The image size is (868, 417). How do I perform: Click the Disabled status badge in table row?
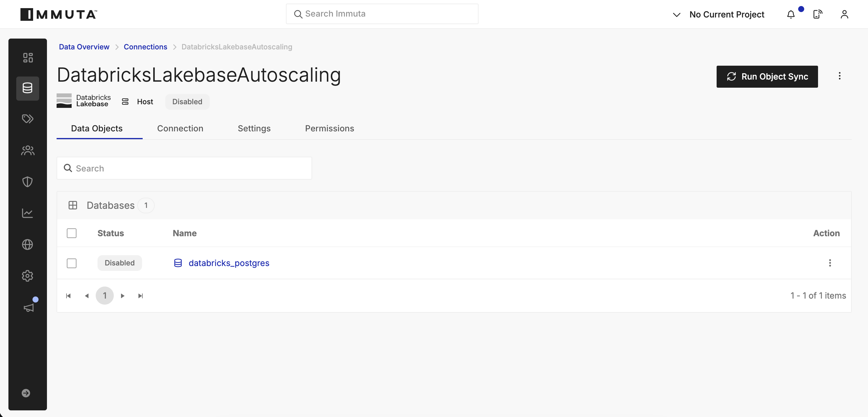pyautogui.click(x=119, y=263)
